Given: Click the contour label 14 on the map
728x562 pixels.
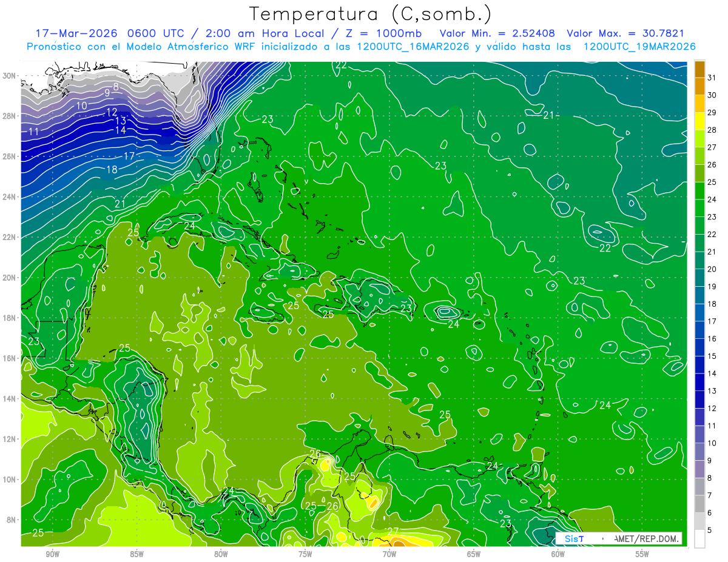Looking at the screenshot, I should [x=121, y=130].
